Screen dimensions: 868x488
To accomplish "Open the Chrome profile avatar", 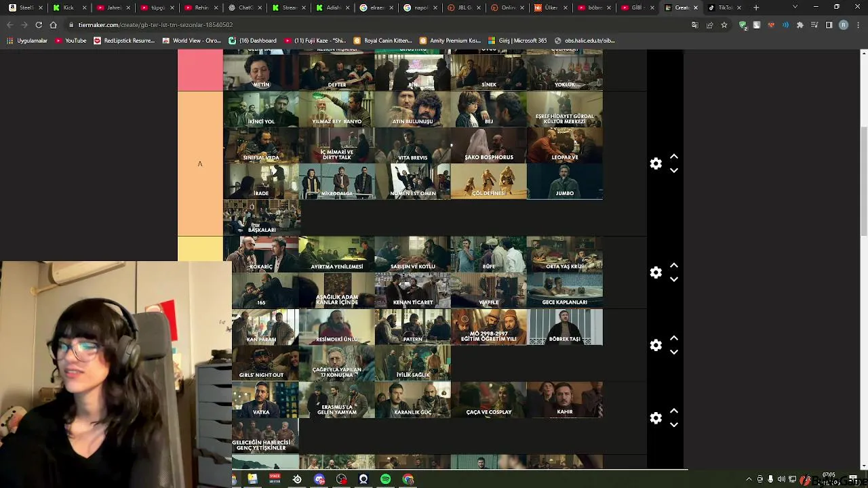I will 844,25.
